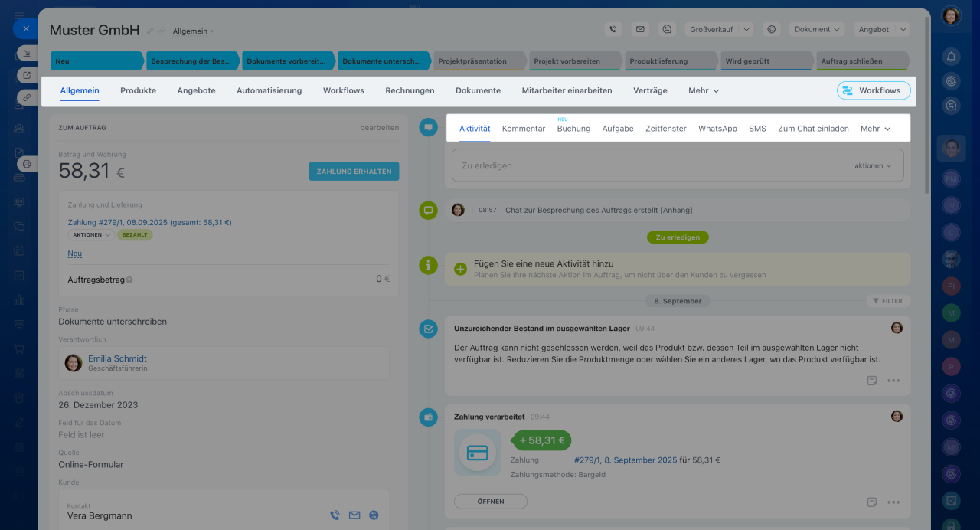Image resolution: width=980 pixels, height=530 pixels.
Task: Close the order panel with X button
Action: [25, 28]
